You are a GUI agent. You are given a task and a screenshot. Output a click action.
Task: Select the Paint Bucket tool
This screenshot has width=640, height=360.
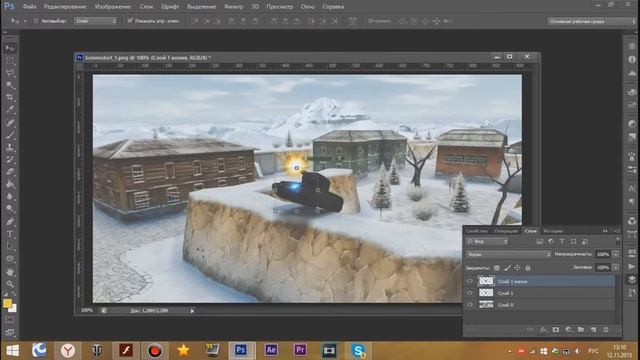pyautogui.click(x=10, y=184)
